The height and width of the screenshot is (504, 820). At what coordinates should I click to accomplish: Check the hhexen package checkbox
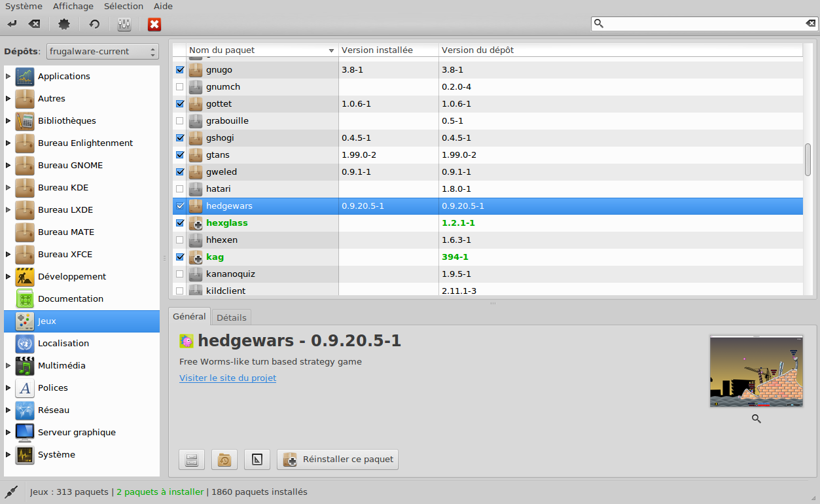pyautogui.click(x=180, y=240)
